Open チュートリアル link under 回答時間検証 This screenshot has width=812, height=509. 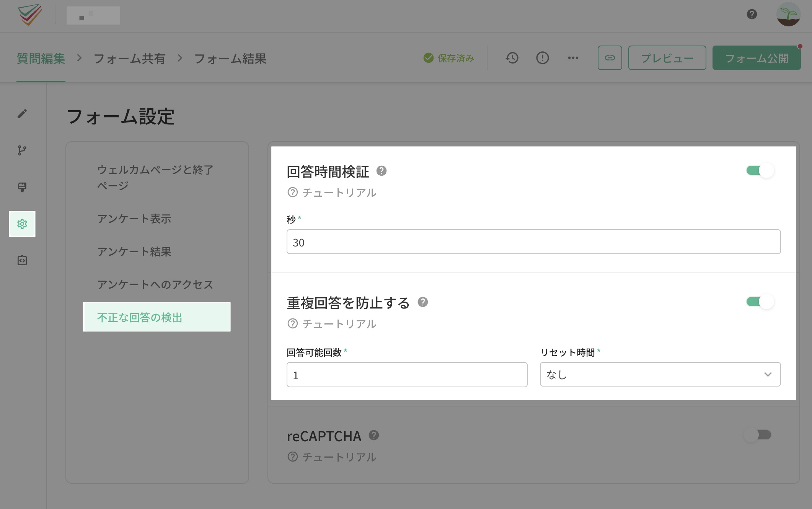point(332,192)
